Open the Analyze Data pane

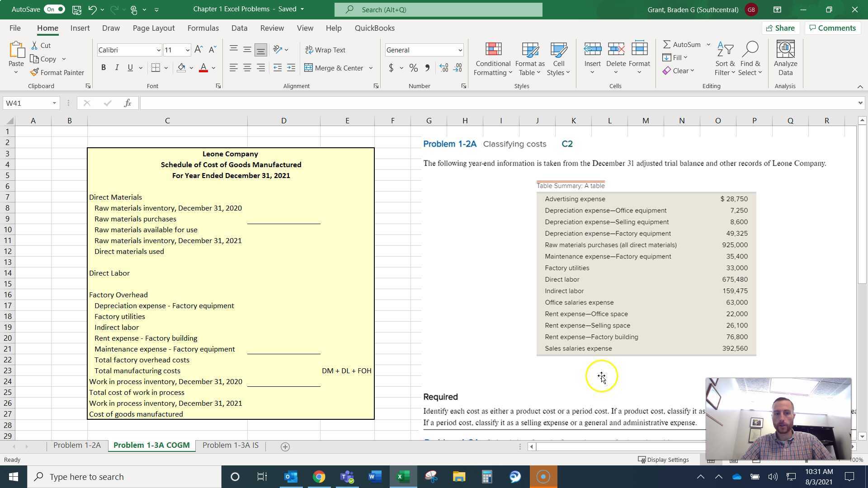[x=785, y=58]
